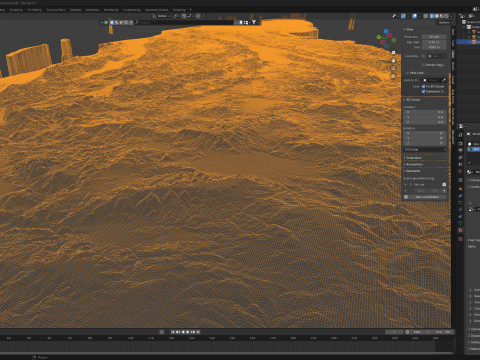This screenshot has height=360, width=480.
Task: Switch to the Shading workspace tab
Action: point(75,10)
